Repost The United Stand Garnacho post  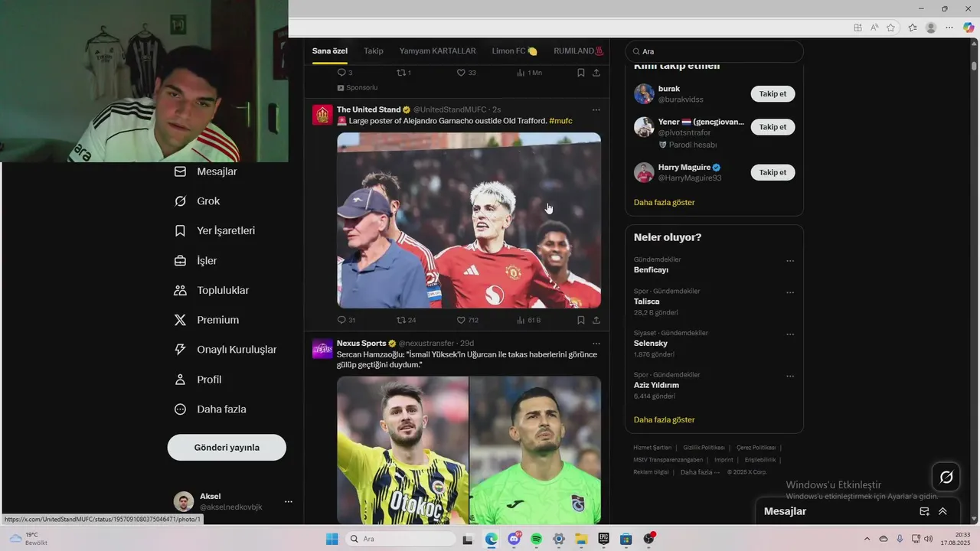point(406,320)
